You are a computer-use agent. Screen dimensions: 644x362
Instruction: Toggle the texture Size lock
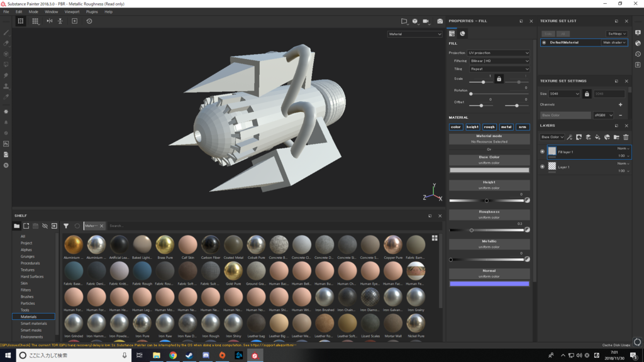point(587,94)
